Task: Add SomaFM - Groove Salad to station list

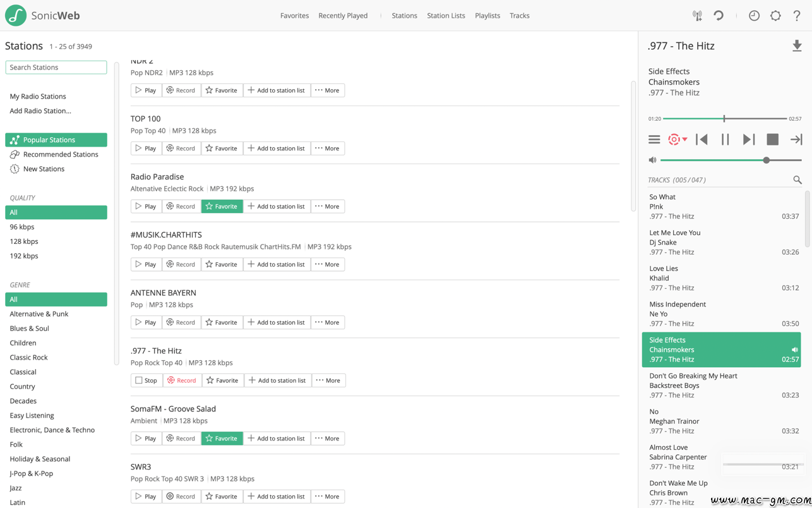Action: click(x=277, y=438)
